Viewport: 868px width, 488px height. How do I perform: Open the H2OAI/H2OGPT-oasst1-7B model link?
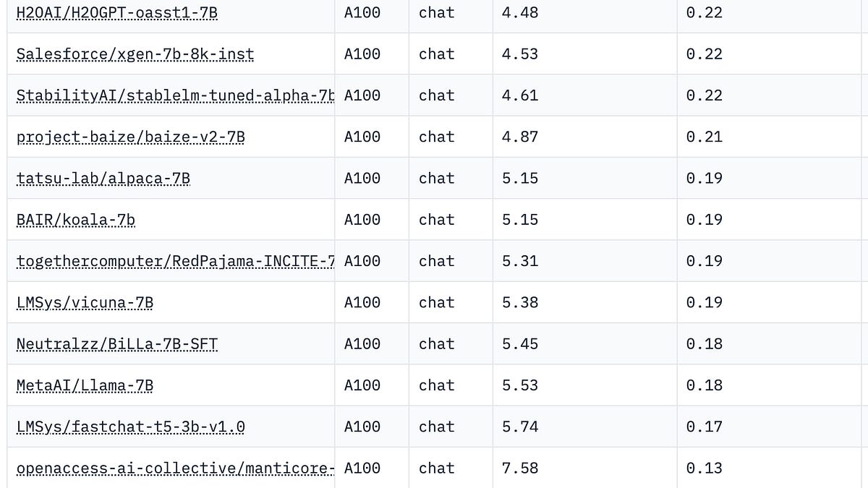point(116,13)
